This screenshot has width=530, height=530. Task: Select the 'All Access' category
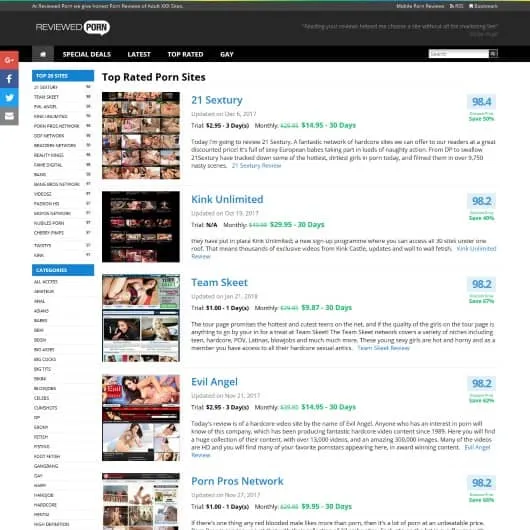pos(46,282)
